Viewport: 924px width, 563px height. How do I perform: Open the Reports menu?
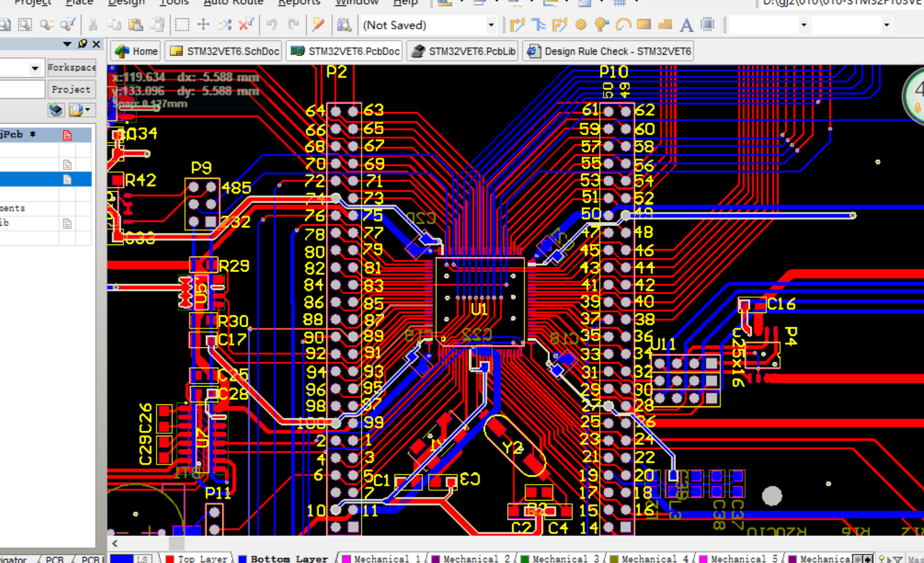[299, 2]
